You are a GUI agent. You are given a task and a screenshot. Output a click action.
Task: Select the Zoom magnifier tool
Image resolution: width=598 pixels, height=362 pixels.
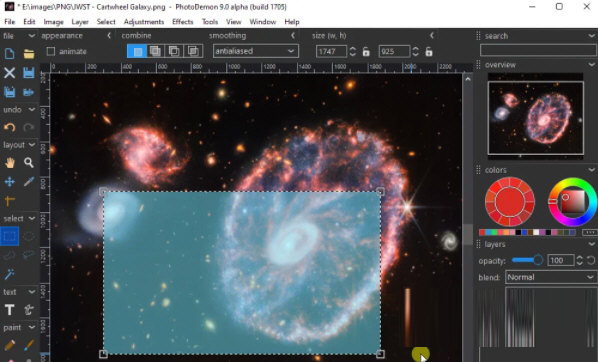pyautogui.click(x=29, y=163)
